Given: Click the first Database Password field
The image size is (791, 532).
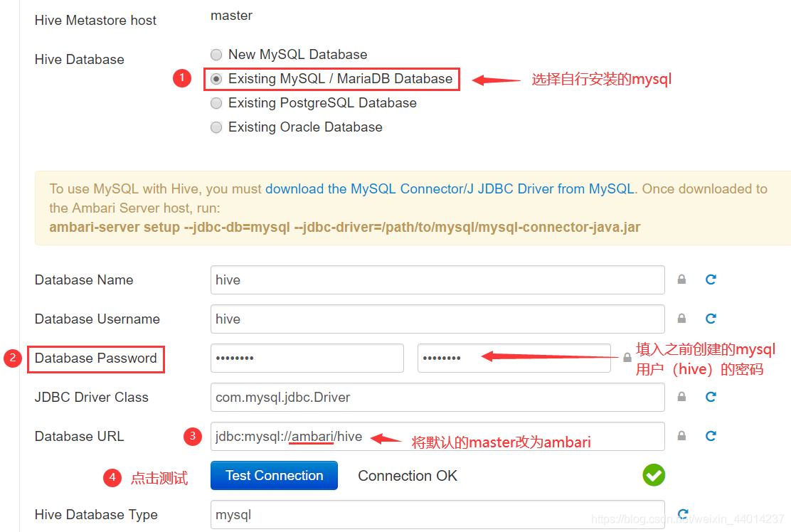Looking at the screenshot, I should click(x=307, y=358).
